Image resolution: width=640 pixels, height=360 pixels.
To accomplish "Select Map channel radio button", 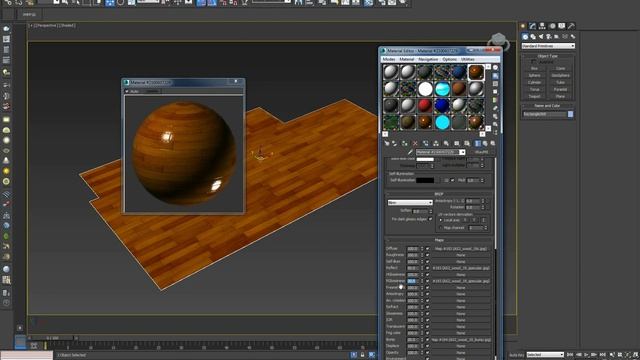I will (441, 228).
